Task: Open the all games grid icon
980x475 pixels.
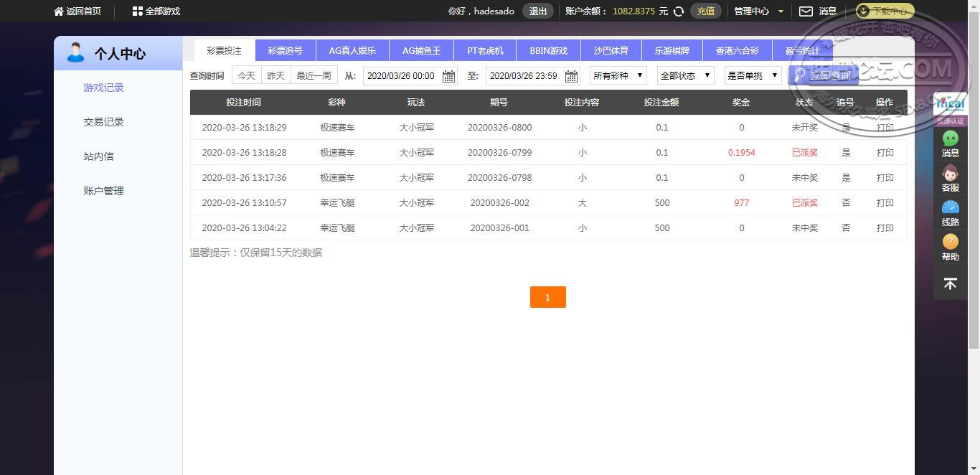Action: tap(138, 11)
